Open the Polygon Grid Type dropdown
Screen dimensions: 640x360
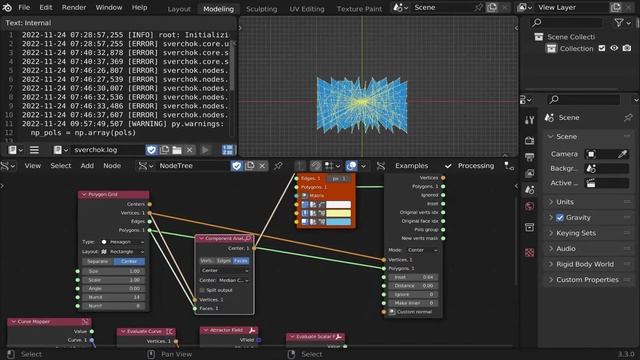coord(122,242)
